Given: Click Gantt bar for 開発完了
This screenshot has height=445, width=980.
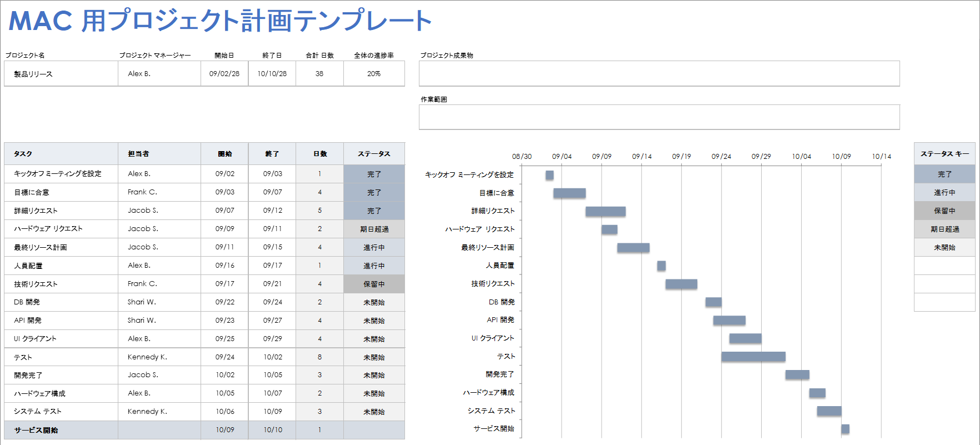Looking at the screenshot, I should [797, 374].
